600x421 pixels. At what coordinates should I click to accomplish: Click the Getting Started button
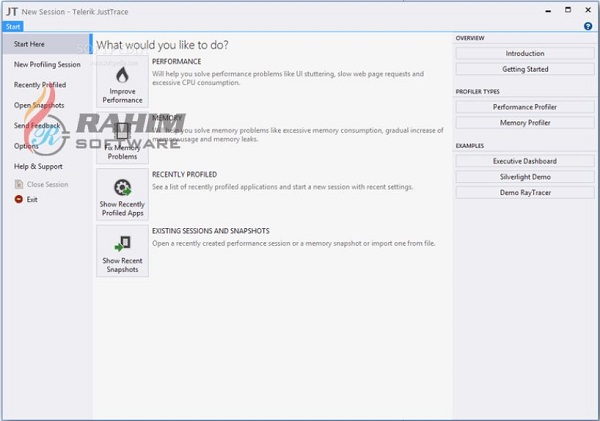(x=525, y=69)
